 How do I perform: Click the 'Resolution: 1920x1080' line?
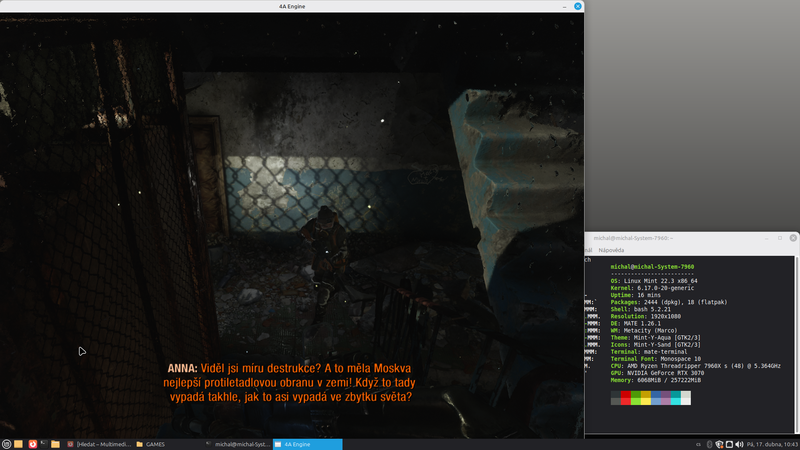pos(645,316)
